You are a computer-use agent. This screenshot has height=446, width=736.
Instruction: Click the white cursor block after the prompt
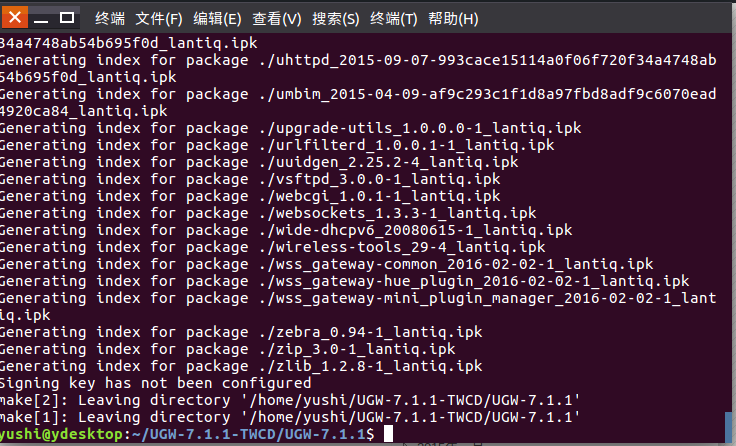[388, 434]
